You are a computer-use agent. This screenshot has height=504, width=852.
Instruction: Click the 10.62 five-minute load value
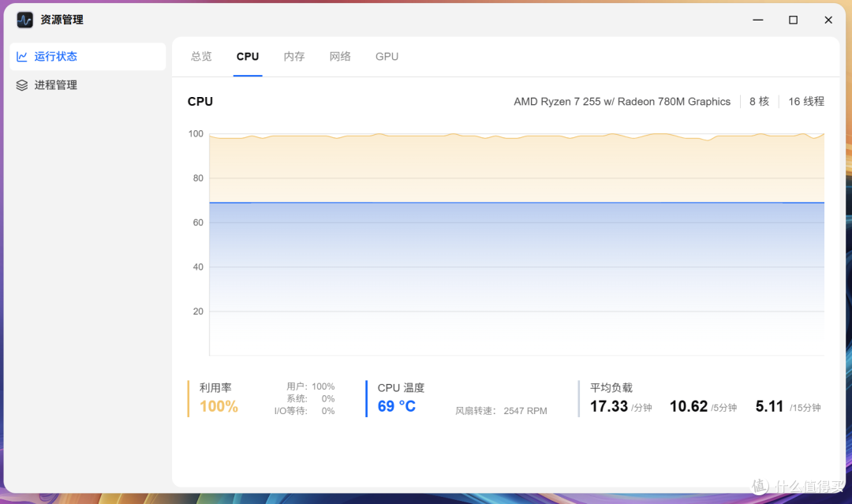[x=689, y=406]
